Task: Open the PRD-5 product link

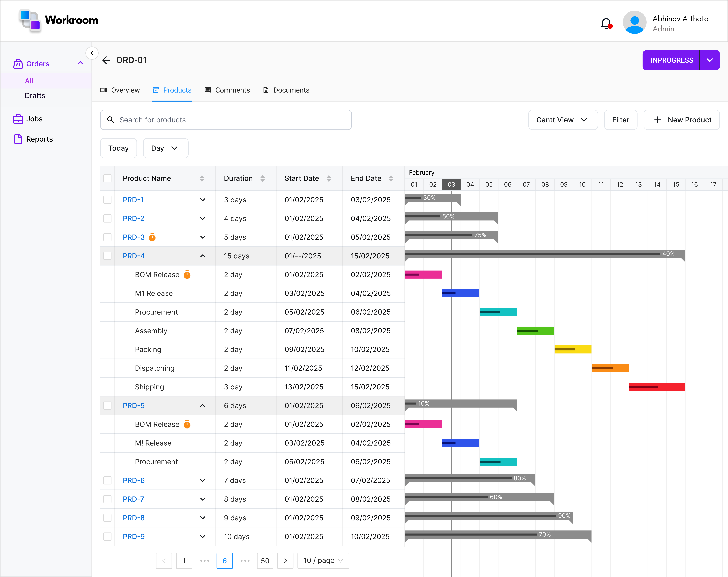Action: (x=133, y=405)
